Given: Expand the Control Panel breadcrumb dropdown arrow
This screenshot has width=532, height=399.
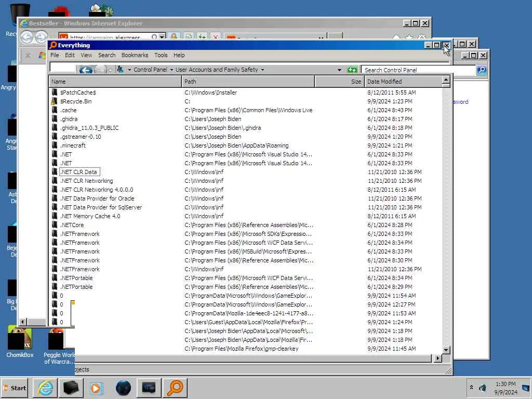Looking at the screenshot, I should click(171, 70).
